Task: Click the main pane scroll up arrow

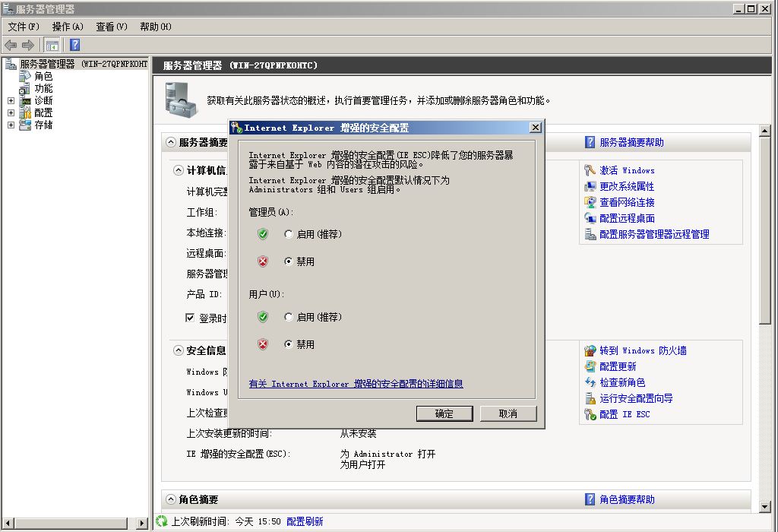Action: (764, 131)
